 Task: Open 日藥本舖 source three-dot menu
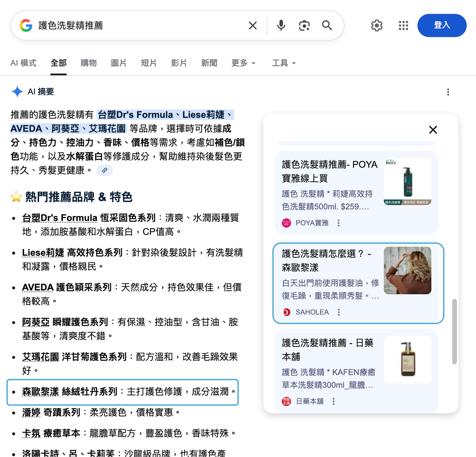pyautogui.click(x=334, y=401)
